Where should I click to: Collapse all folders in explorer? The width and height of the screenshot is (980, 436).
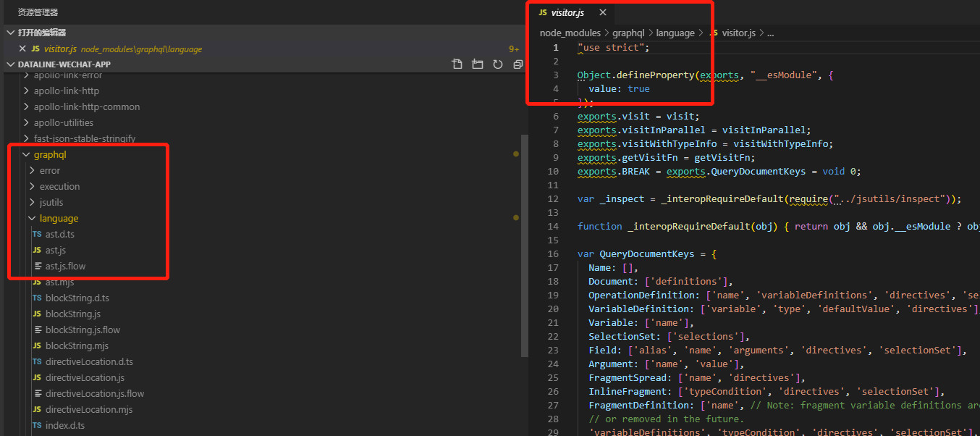(x=518, y=64)
